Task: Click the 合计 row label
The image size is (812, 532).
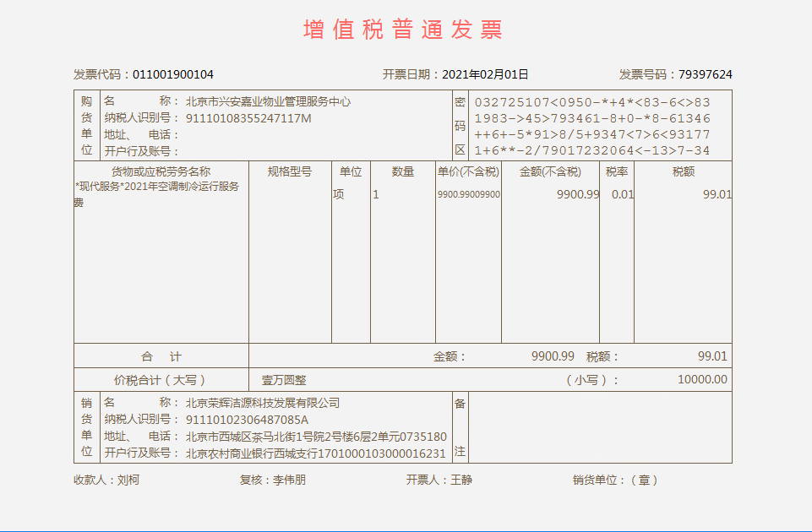Action: [161, 356]
